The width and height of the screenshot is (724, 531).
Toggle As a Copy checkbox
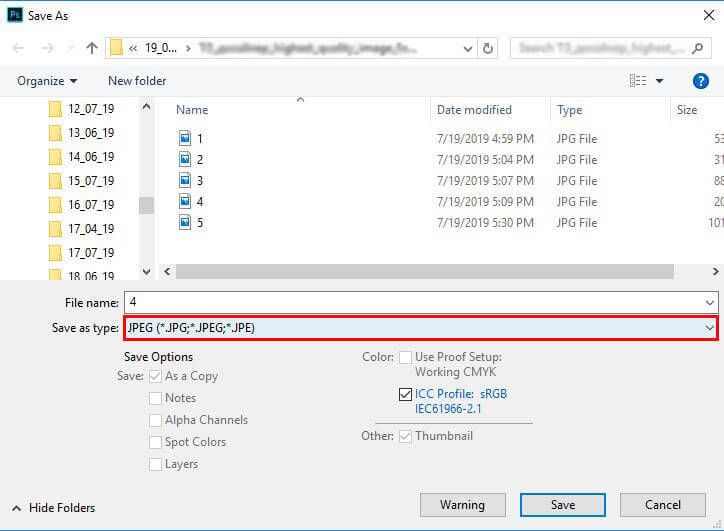click(156, 377)
